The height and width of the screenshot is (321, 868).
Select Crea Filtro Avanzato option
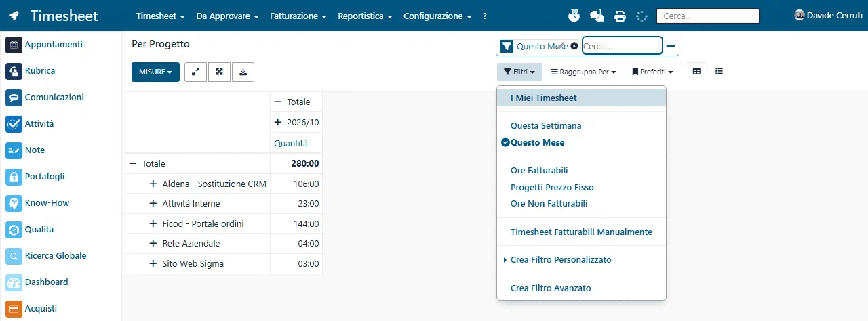[x=551, y=288]
